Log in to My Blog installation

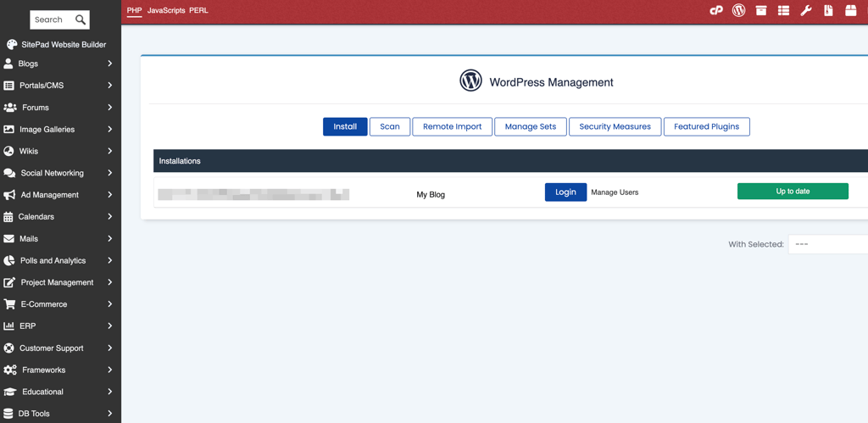point(565,192)
